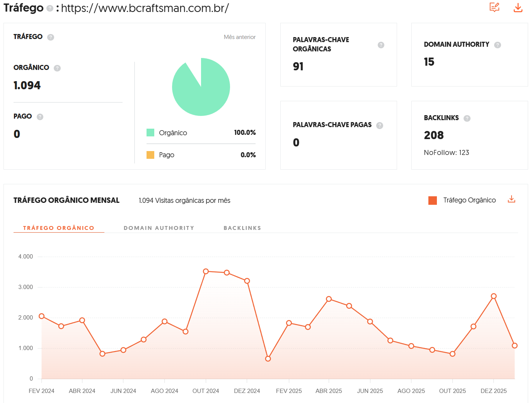Switch to the Backlinks chart tab

(x=242, y=228)
